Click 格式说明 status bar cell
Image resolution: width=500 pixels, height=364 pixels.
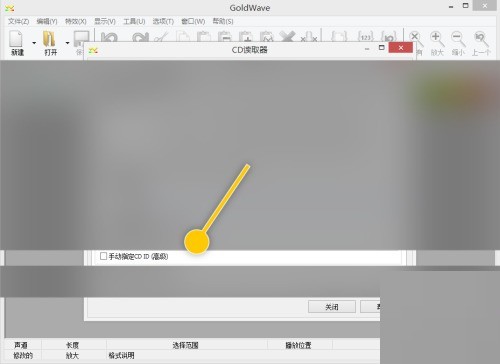click(x=121, y=356)
